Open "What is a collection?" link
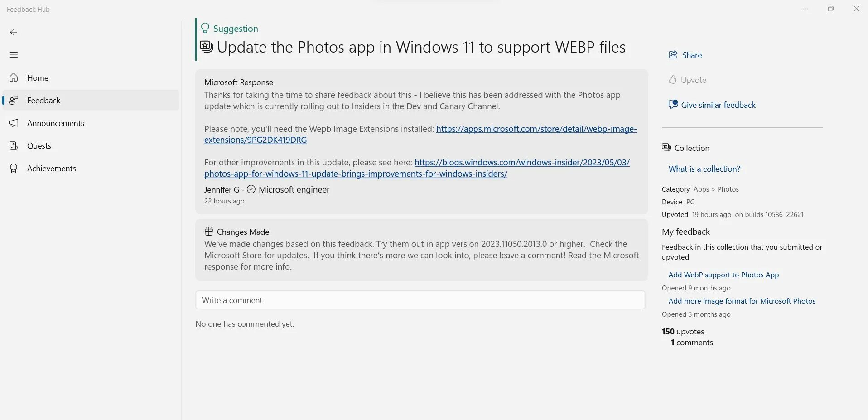Screen dimensions: 868x420 coord(704,169)
